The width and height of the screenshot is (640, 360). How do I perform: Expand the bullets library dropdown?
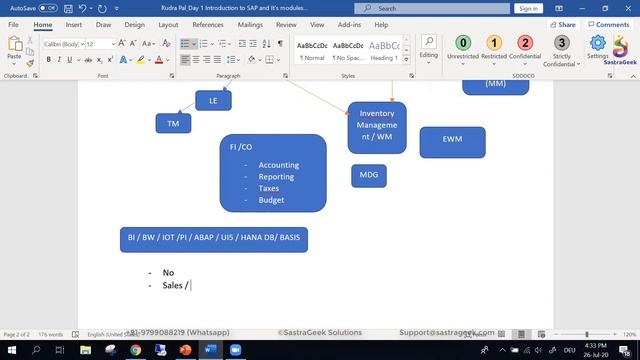[194, 44]
